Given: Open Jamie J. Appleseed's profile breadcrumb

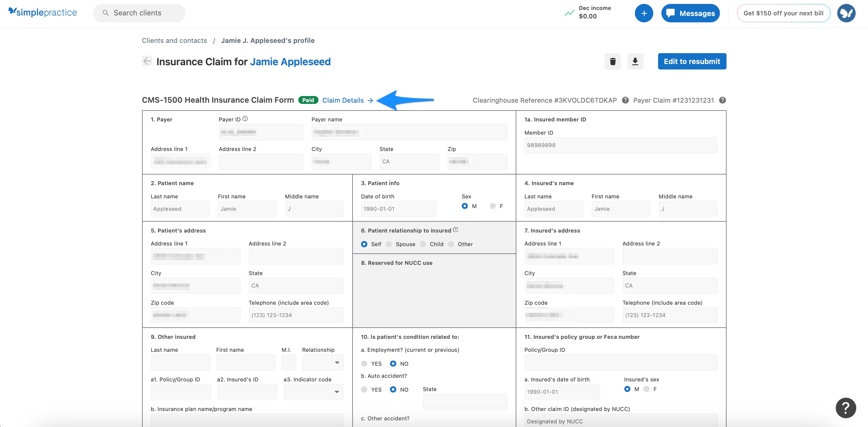Looking at the screenshot, I should pyautogui.click(x=268, y=40).
